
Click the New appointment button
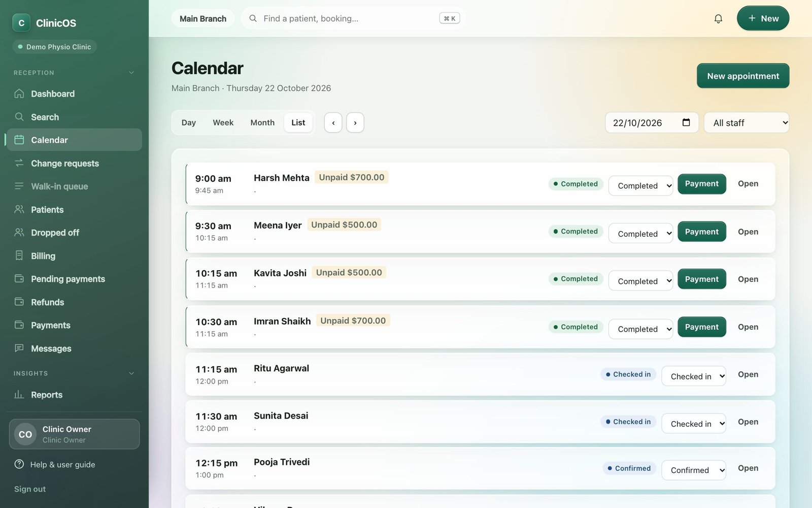click(x=743, y=76)
